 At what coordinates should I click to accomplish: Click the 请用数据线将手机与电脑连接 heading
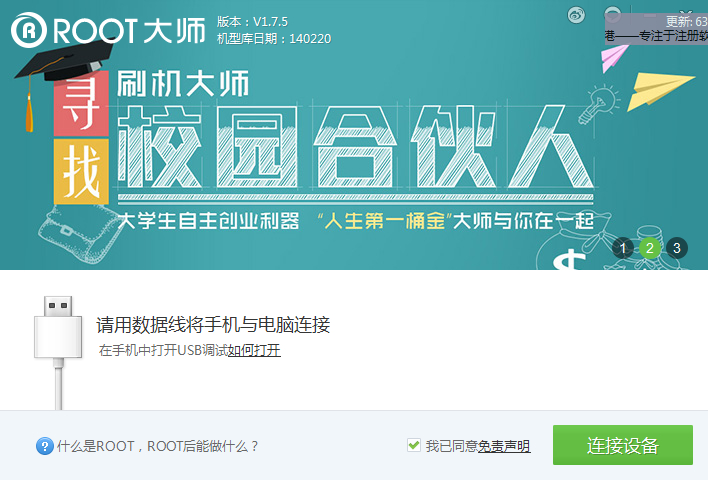click(213, 325)
